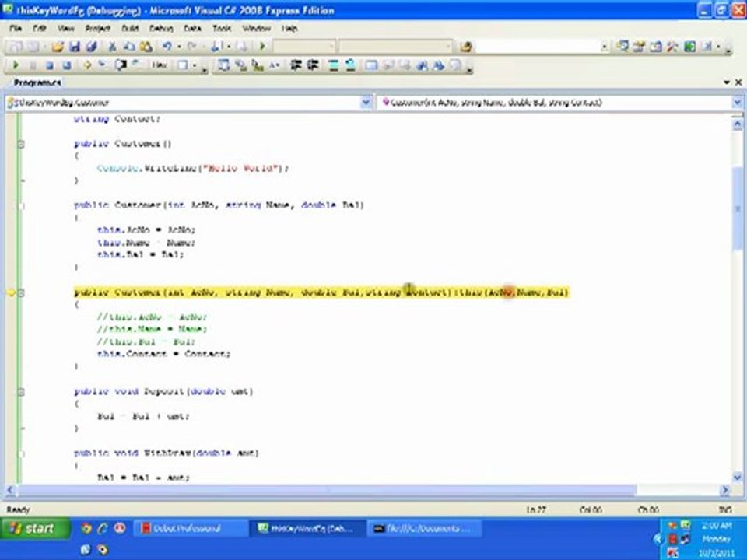Open the Project menu

click(x=98, y=28)
